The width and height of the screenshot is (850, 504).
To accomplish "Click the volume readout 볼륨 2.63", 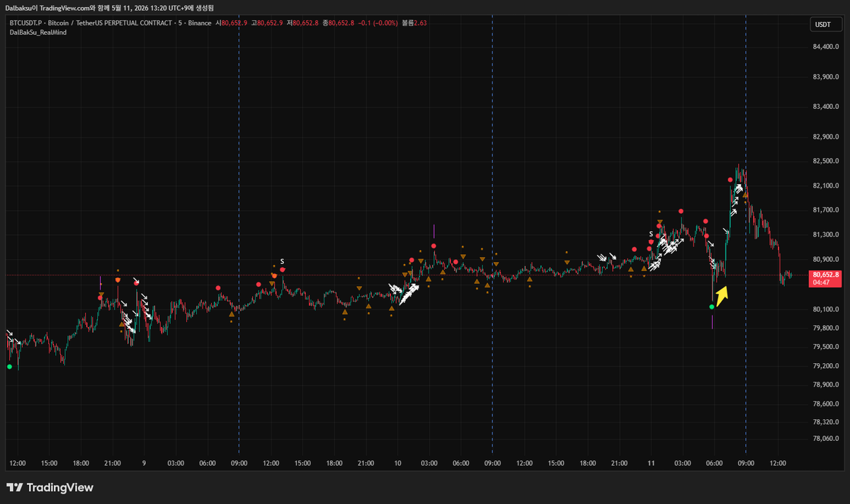I will click(414, 23).
